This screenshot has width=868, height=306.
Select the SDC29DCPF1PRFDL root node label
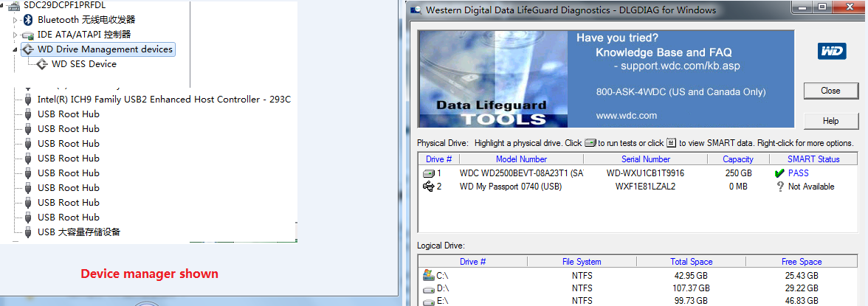point(65,6)
